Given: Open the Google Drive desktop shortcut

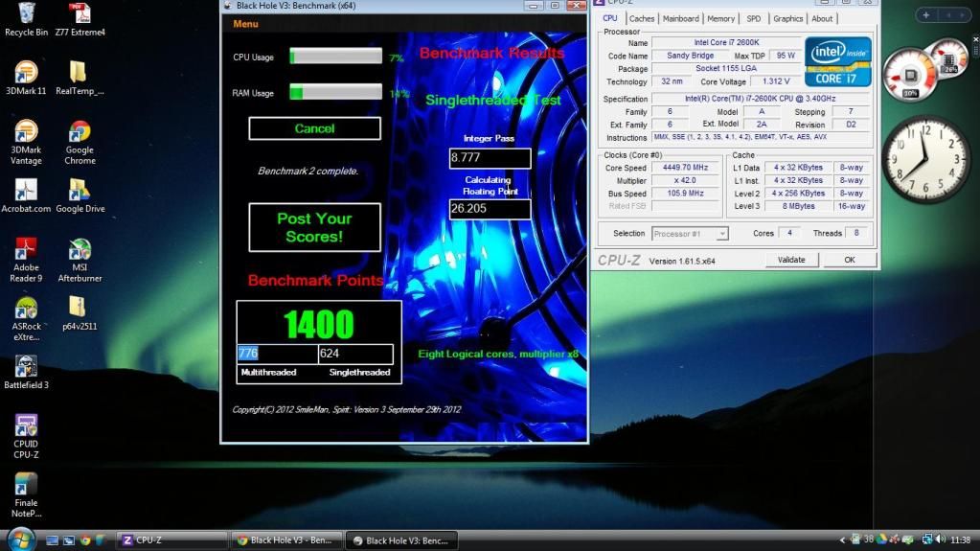Looking at the screenshot, I should (x=80, y=195).
